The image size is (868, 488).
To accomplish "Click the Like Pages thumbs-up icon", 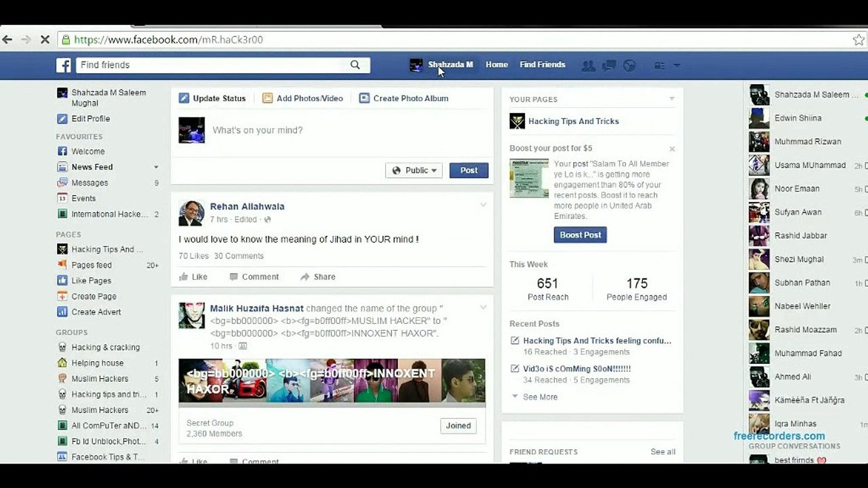I will click(62, 281).
